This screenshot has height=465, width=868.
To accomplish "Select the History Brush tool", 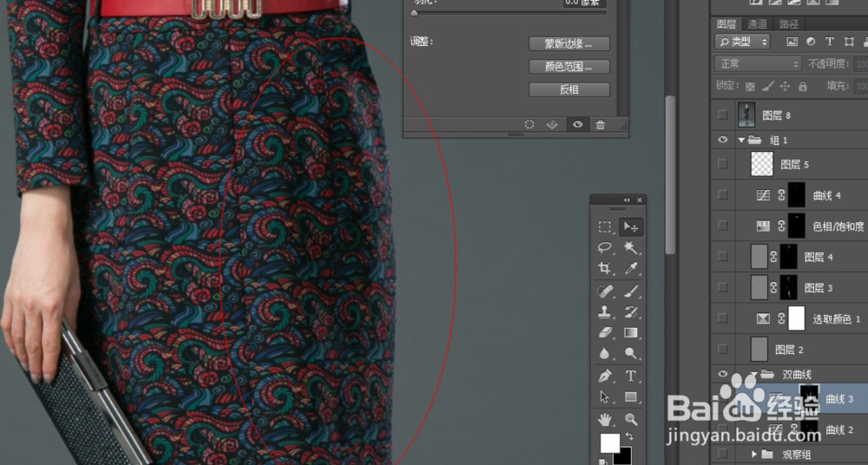I will [630, 311].
